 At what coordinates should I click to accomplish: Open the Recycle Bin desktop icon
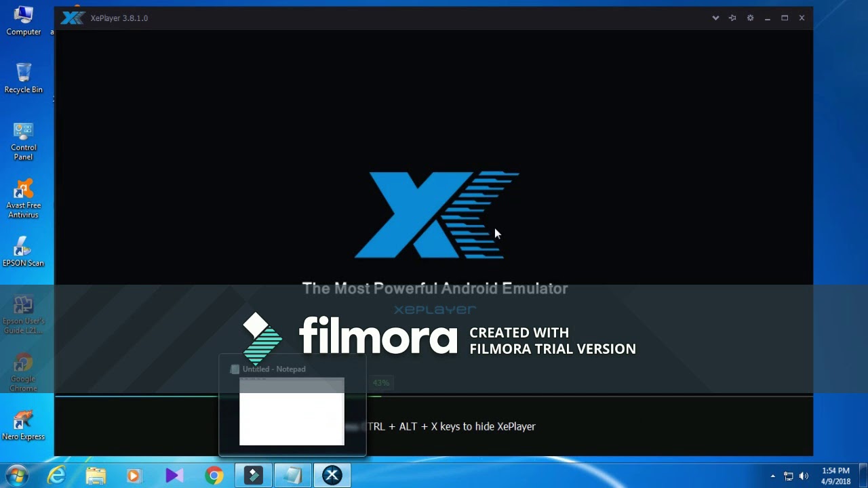24,78
